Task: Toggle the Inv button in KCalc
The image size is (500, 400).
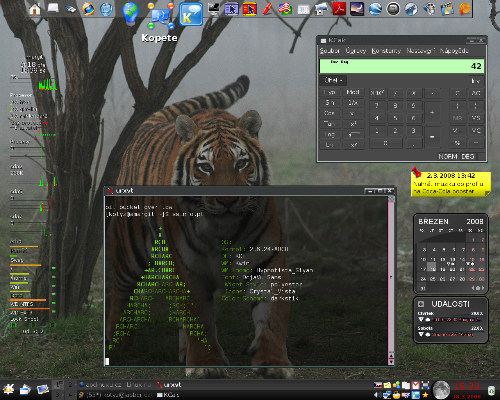Action: click(x=475, y=81)
